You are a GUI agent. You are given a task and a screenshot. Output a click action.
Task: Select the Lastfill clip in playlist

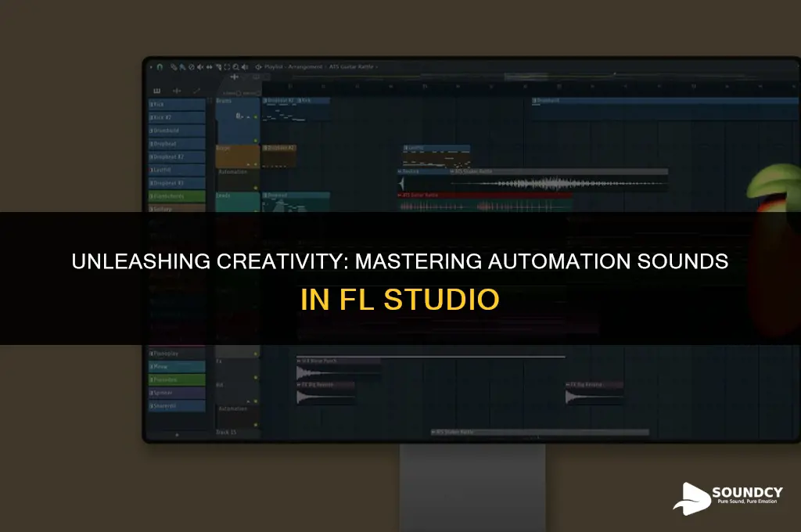point(436,156)
